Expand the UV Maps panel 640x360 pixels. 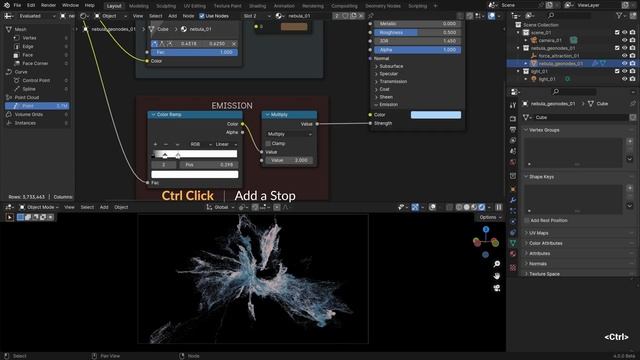[538, 233]
